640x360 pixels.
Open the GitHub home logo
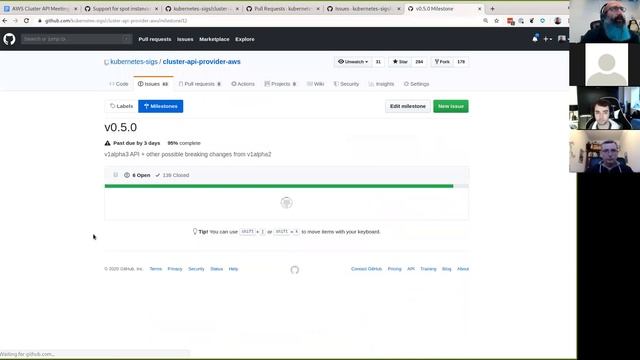click(9, 39)
